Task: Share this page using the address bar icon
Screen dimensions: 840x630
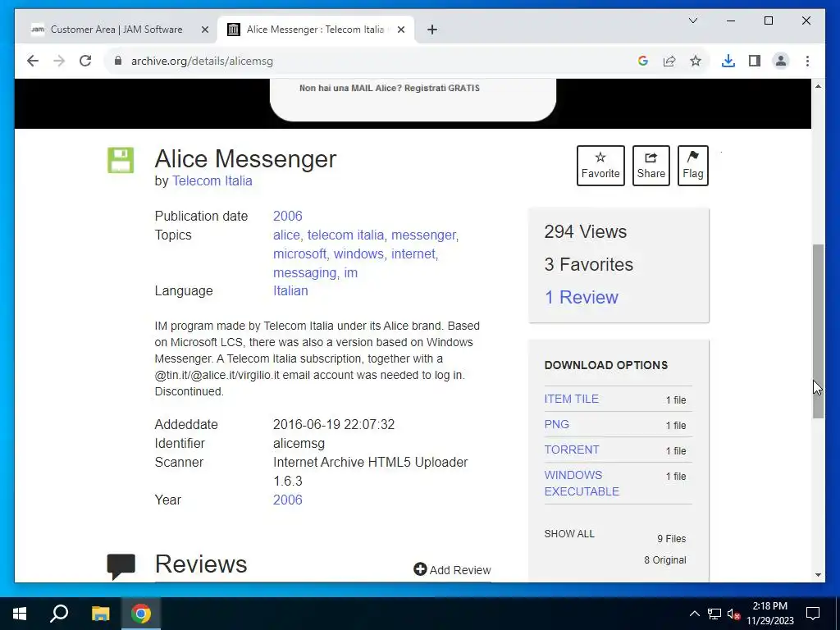Action: click(x=669, y=61)
